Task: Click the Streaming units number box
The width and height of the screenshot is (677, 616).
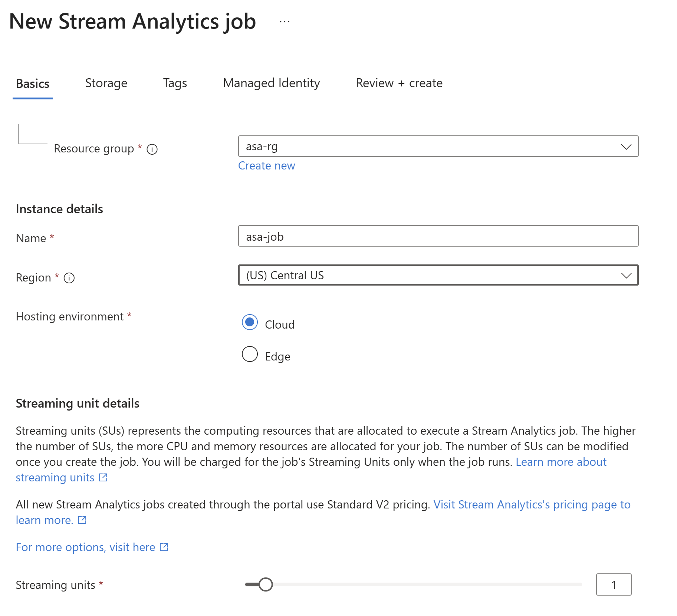Action: pos(613,584)
